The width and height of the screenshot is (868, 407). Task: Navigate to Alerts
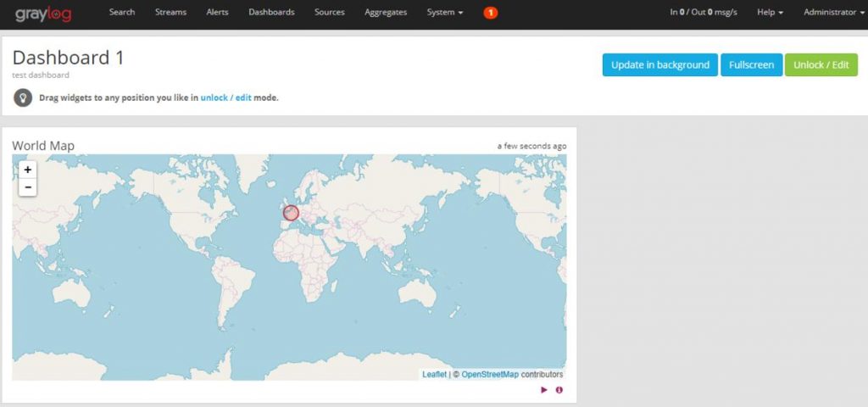(217, 13)
